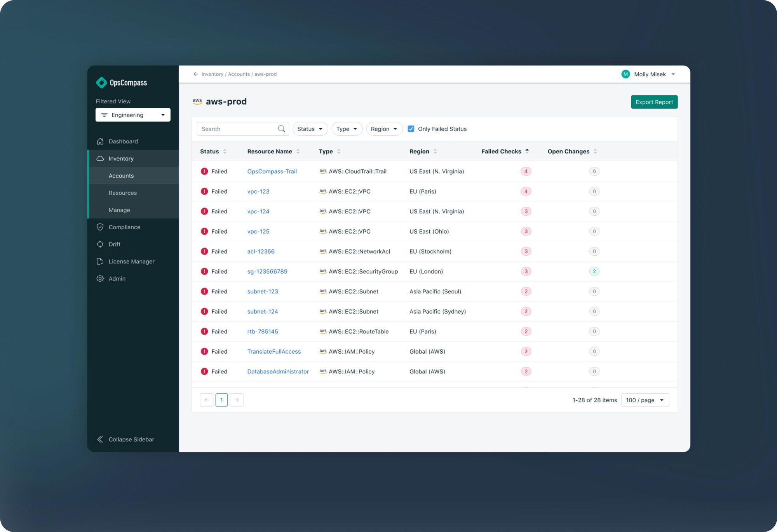Click the open changes badge 2 for sg-123566789
Viewport: 777px width, 532px height.
click(x=594, y=271)
